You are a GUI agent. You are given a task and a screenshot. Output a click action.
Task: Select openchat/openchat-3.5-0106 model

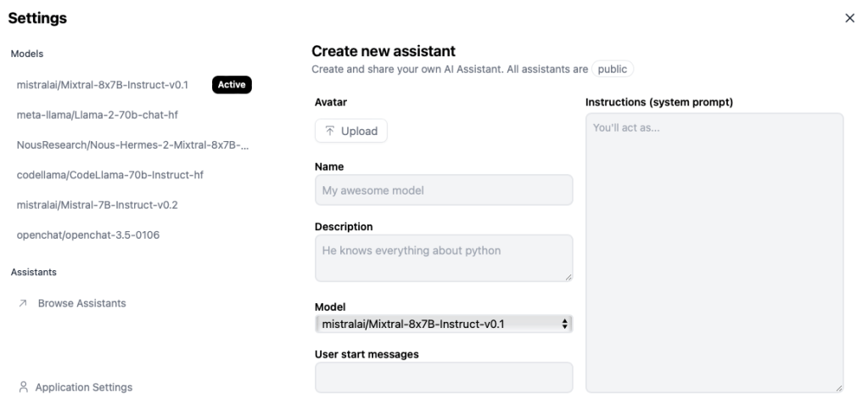click(87, 235)
